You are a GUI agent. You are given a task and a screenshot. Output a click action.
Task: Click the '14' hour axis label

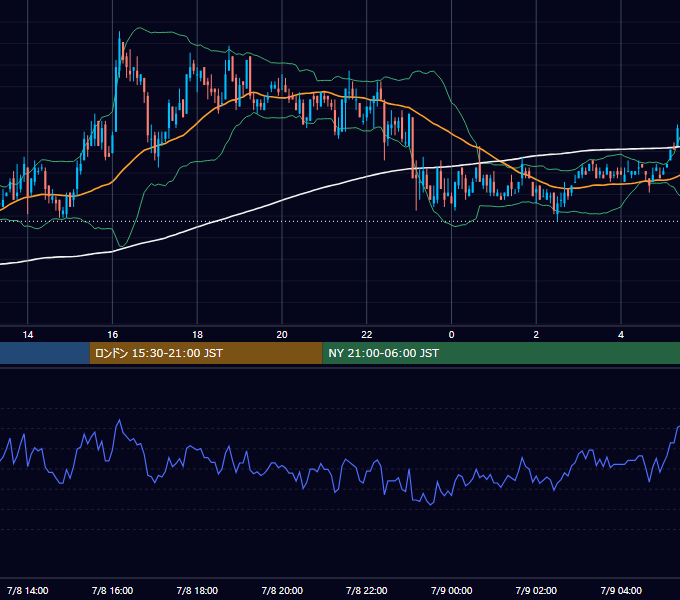click(28, 335)
